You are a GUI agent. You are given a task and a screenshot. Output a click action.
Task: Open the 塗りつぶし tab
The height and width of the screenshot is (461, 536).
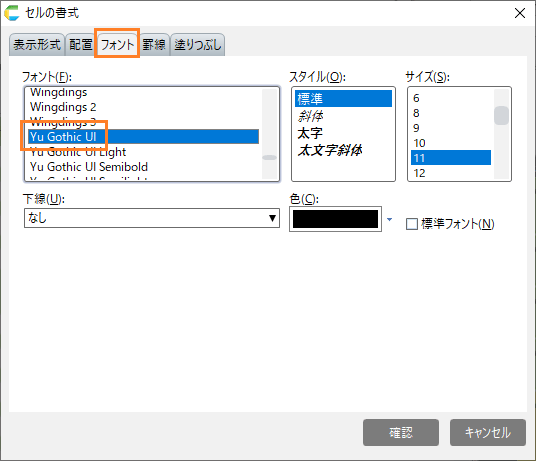[198, 45]
